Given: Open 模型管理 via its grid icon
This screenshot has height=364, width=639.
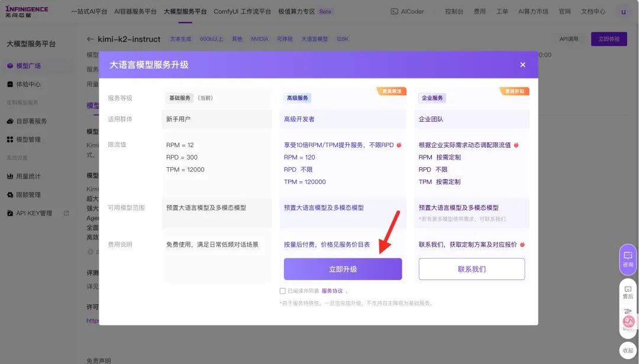Looking at the screenshot, I should pyautogui.click(x=10, y=139).
